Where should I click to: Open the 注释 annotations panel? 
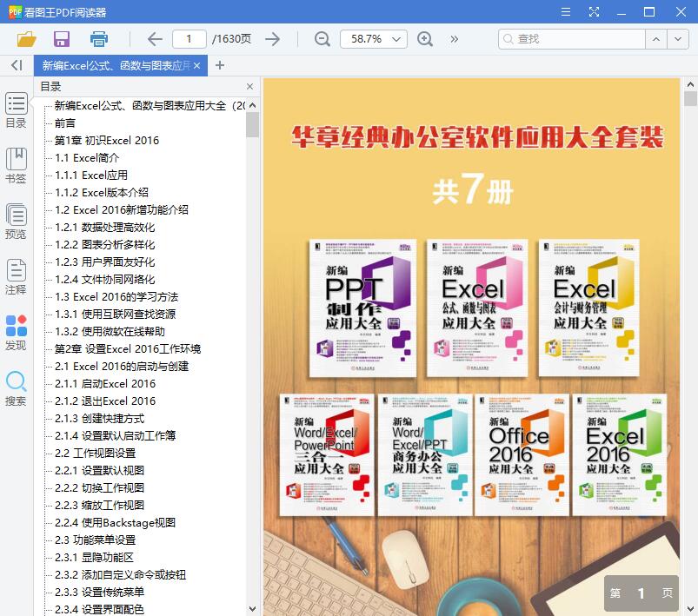[16, 277]
